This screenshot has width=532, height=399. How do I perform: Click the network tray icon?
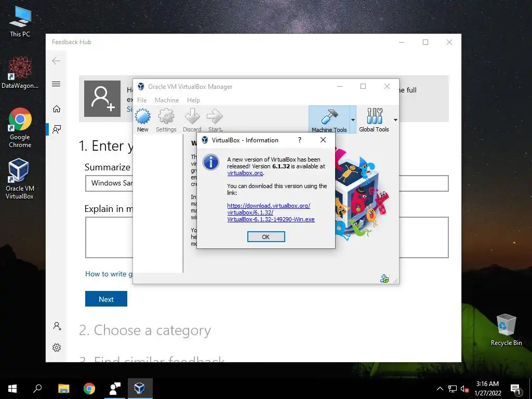coord(453,389)
